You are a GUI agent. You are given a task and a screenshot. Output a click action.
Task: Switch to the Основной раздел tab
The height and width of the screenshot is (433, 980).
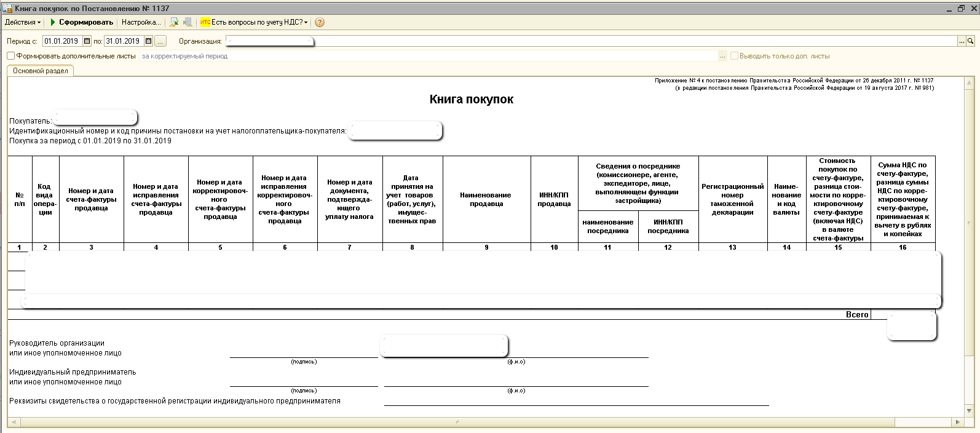click(x=41, y=71)
